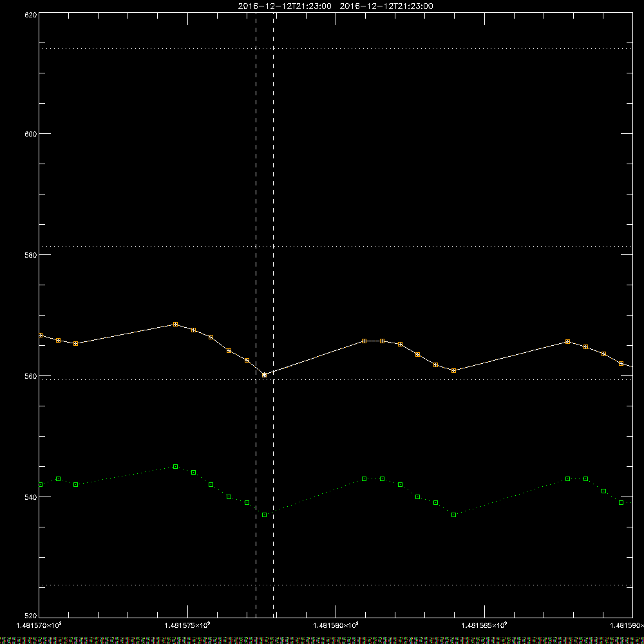Click the last green marker at right end
The width and height of the screenshot is (644, 644).
pos(621,503)
